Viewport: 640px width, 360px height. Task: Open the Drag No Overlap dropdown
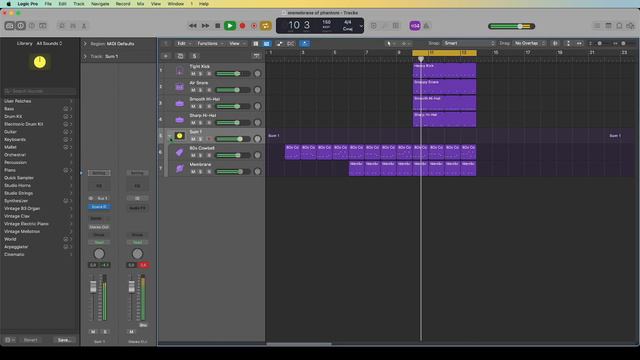click(529, 43)
